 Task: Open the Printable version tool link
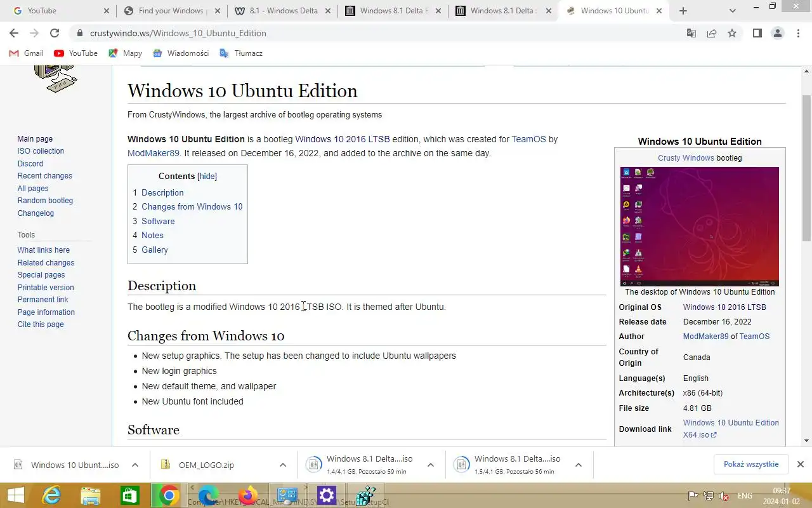point(46,288)
